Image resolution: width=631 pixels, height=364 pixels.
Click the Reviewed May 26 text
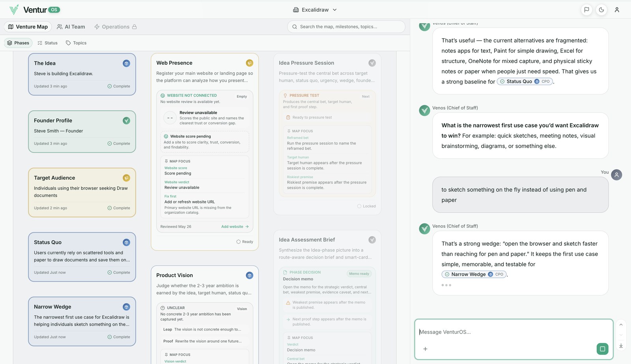click(x=176, y=227)
